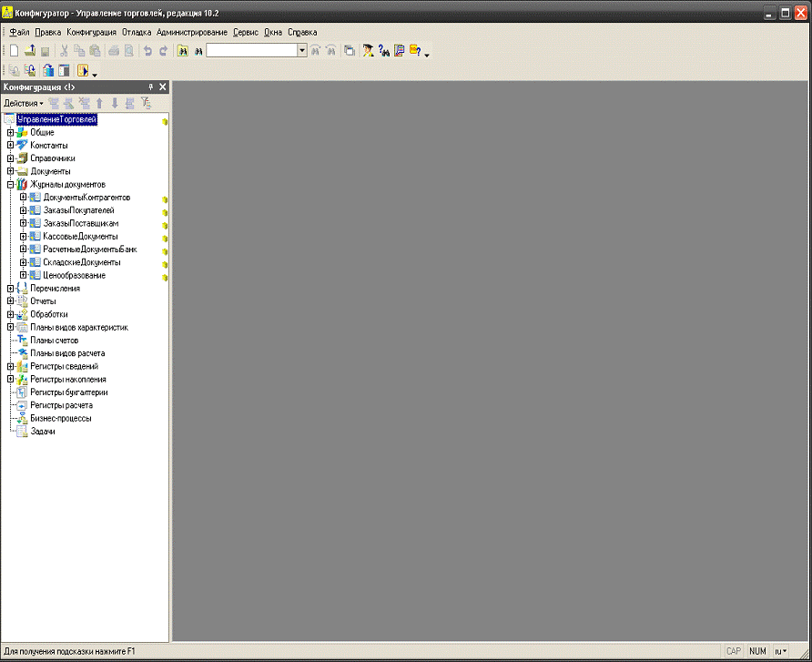Click the help search question-mark binoculars icon

(384, 50)
